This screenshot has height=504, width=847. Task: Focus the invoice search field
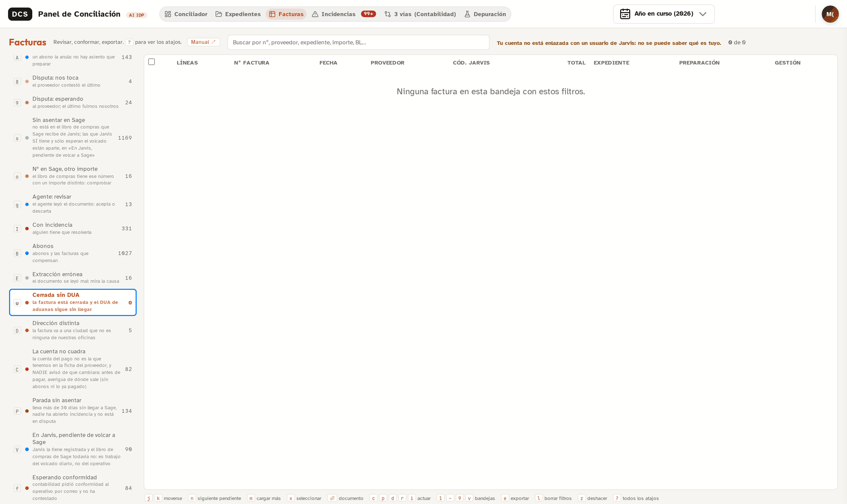(358, 42)
